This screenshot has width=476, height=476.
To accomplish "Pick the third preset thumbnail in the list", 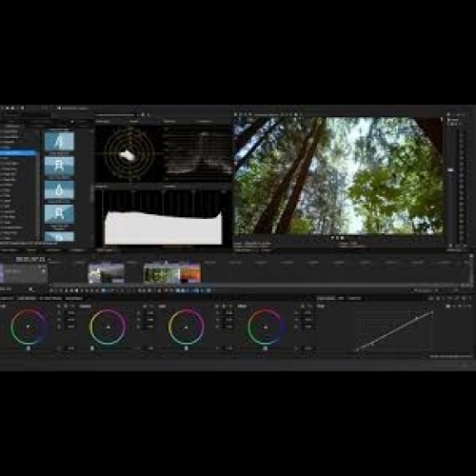I will coord(59,189).
